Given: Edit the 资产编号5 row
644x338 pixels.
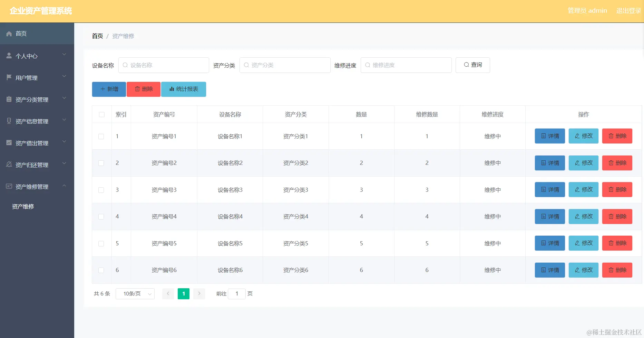Looking at the screenshot, I should point(584,243).
